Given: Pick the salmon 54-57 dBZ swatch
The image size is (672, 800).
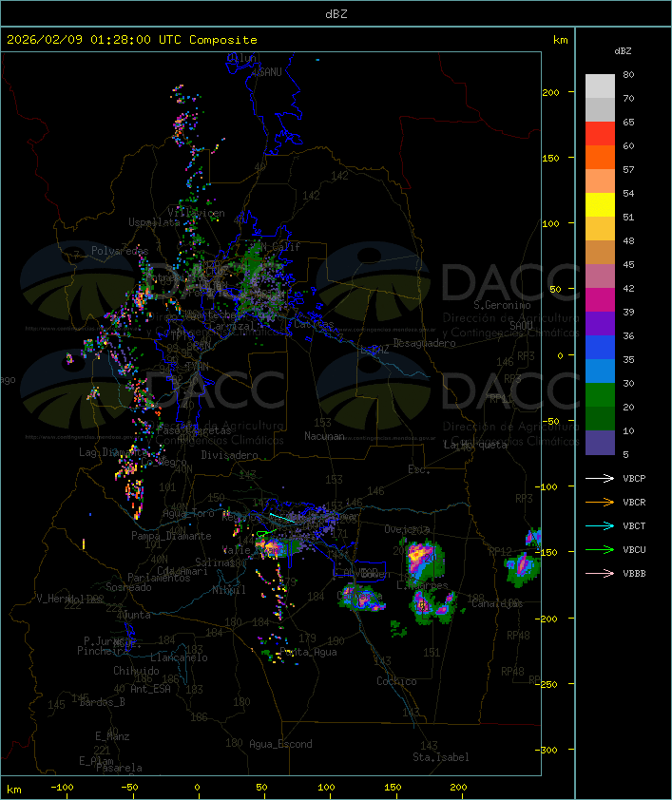Looking at the screenshot, I should click(x=600, y=181).
